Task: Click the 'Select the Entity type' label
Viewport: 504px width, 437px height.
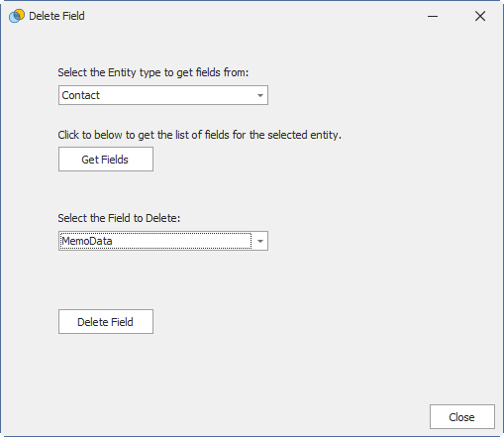Action: [x=153, y=72]
